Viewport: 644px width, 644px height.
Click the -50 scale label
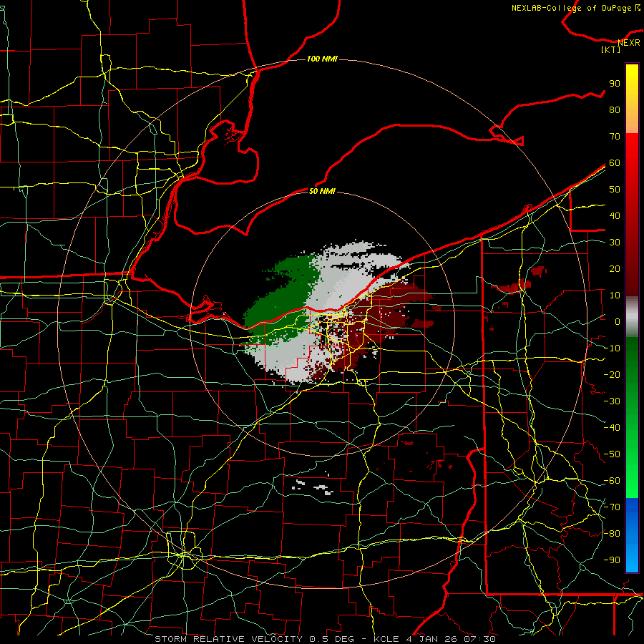[612, 454]
